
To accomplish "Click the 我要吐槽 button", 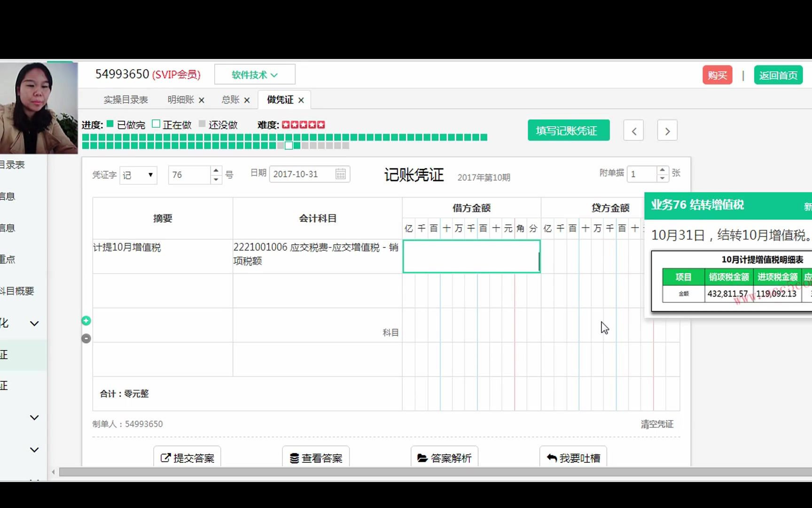I will (x=573, y=458).
